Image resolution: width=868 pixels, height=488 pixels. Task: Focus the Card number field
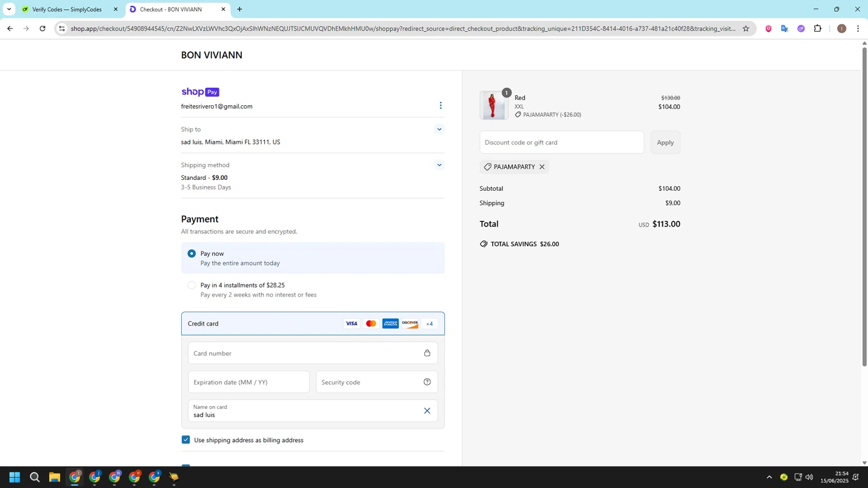(313, 353)
